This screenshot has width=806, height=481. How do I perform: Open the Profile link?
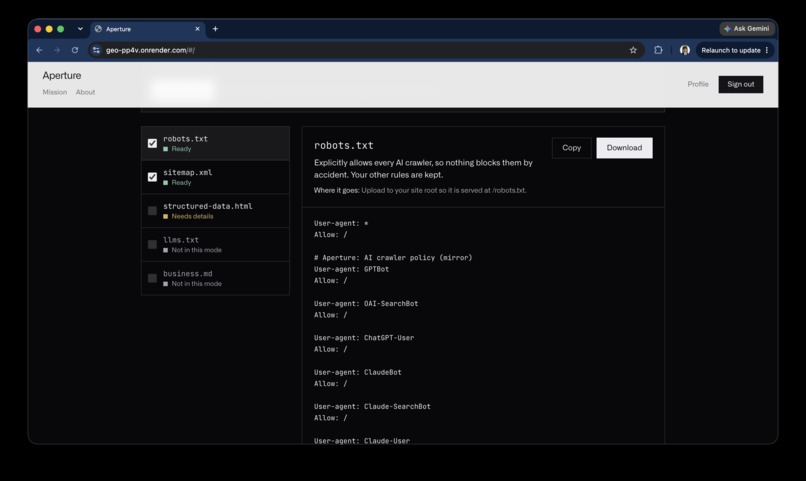[698, 84]
